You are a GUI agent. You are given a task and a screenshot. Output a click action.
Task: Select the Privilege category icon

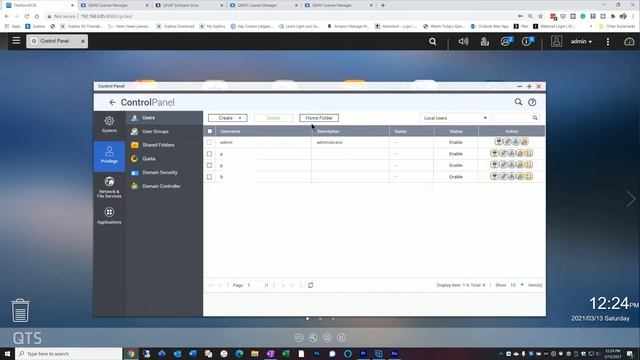[x=109, y=156]
